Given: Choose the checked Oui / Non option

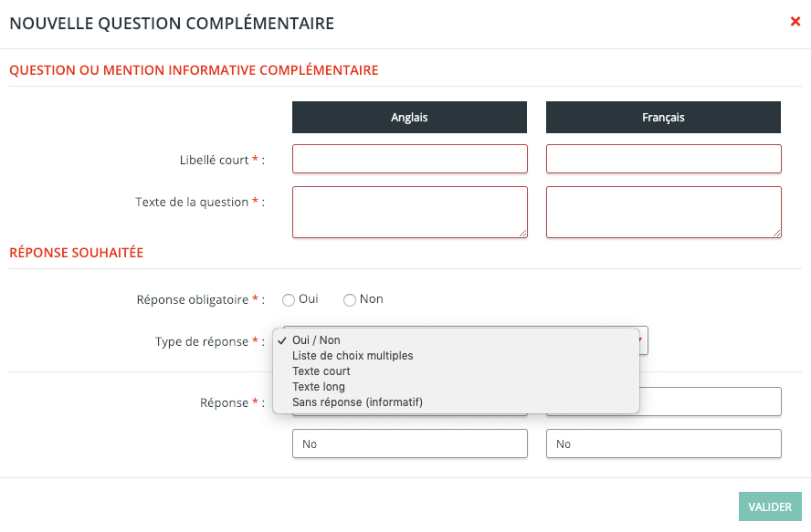Looking at the screenshot, I should pos(316,340).
